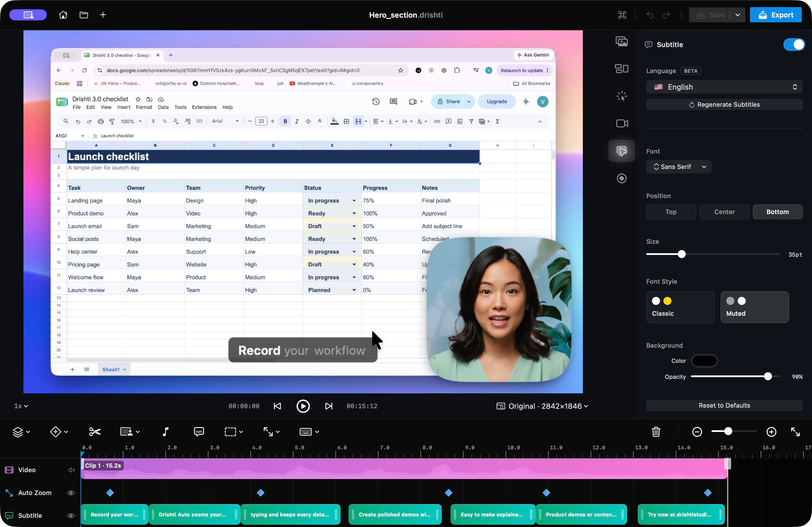Image resolution: width=812 pixels, height=527 pixels.
Task: Click the redo arrow in top bar
Action: pyautogui.click(x=666, y=15)
